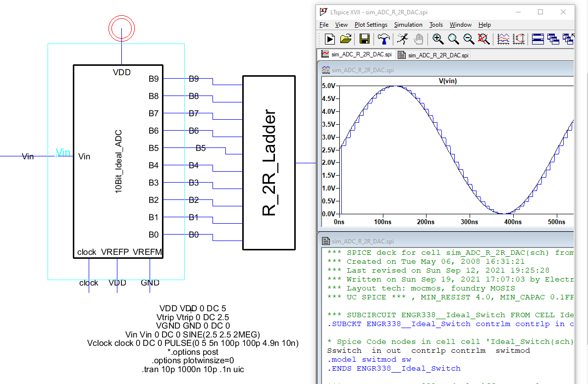588x384 pixels.
Task: Save using the floppy disk icon
Action: tap(364, 39)
